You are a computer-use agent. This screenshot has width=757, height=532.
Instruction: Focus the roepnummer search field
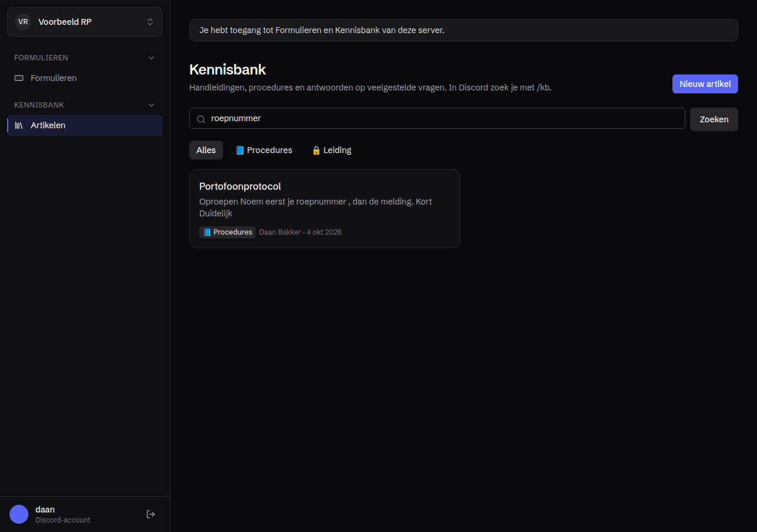pos(437,118)
